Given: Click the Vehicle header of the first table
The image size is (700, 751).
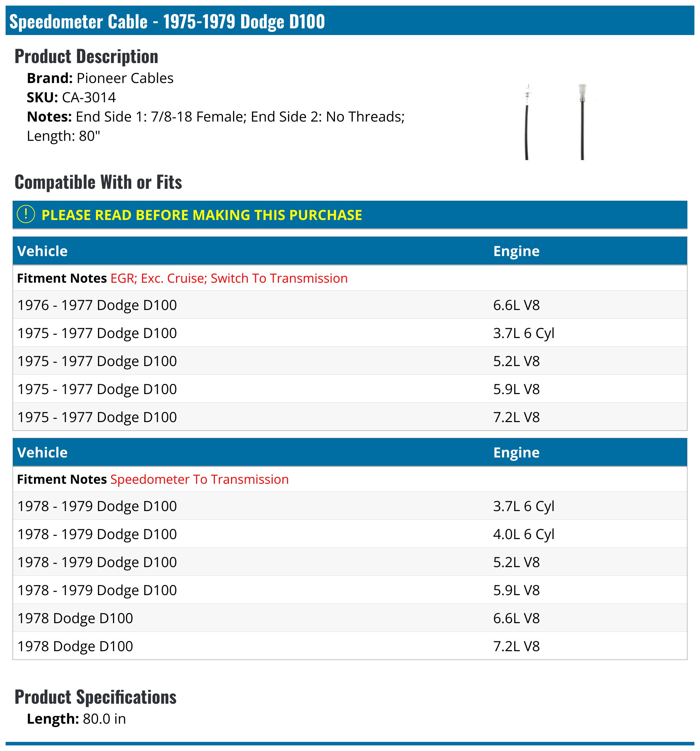Looking at the screenshot, I should click(42, 251).
